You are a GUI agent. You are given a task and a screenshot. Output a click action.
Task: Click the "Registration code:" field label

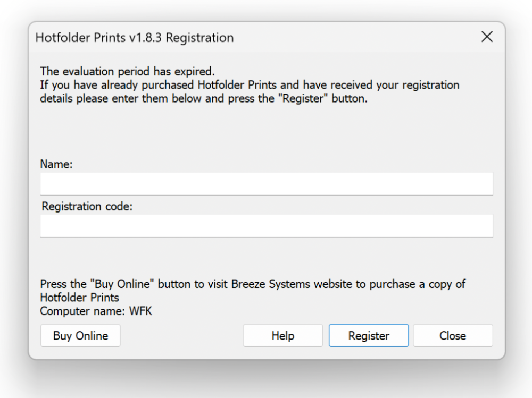point(87,206)
